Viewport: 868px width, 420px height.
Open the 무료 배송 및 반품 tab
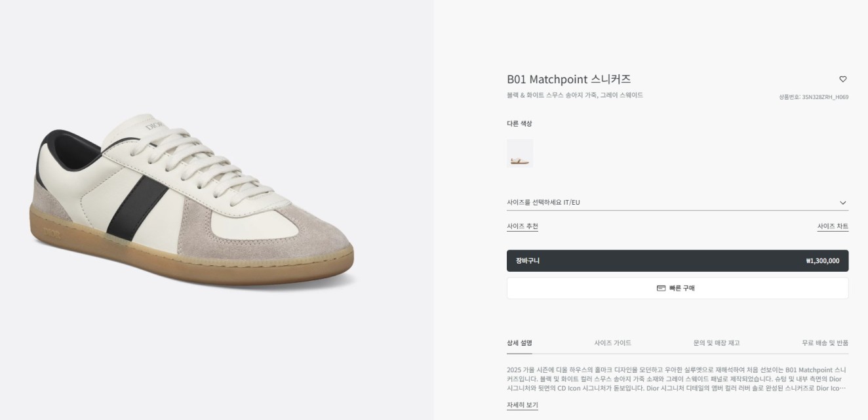[825, 343]
